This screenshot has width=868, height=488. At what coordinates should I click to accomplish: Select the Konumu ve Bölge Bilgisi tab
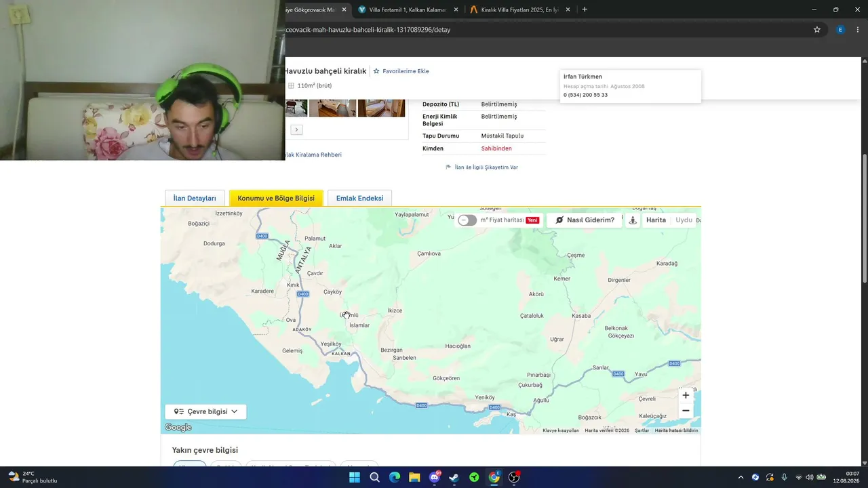click(x=276, y=199)
